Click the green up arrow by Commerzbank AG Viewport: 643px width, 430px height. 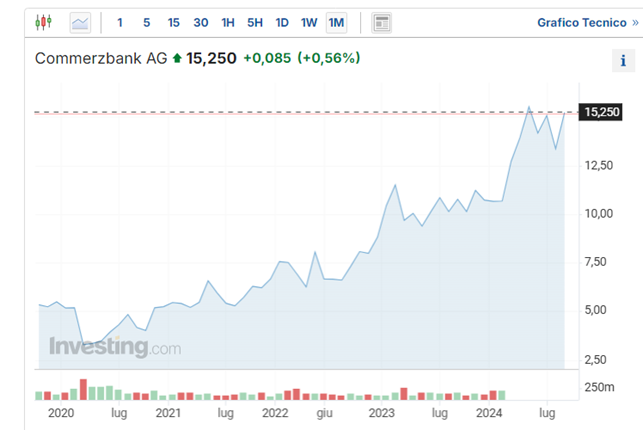coord(177,58)
